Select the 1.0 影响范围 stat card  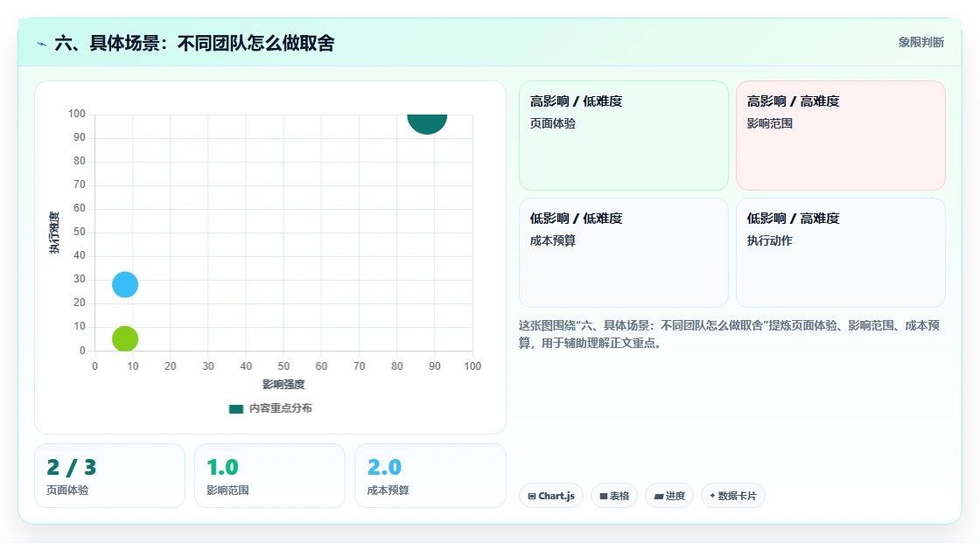pos(270,476)
